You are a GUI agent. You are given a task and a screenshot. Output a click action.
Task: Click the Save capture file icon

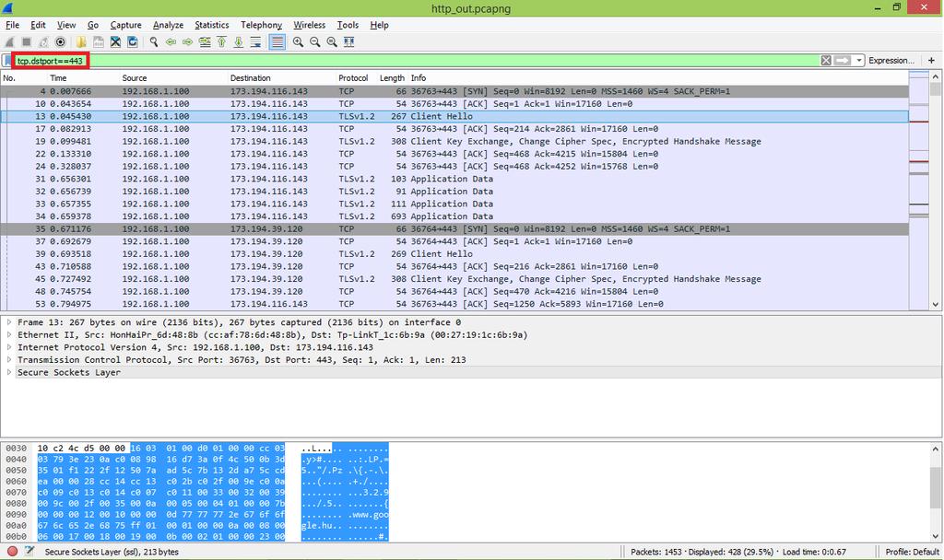pos(98,42)
